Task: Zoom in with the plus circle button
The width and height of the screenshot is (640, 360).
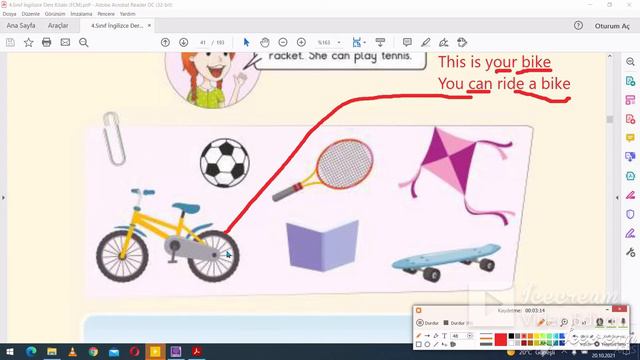Action: (x=301, y=42)
